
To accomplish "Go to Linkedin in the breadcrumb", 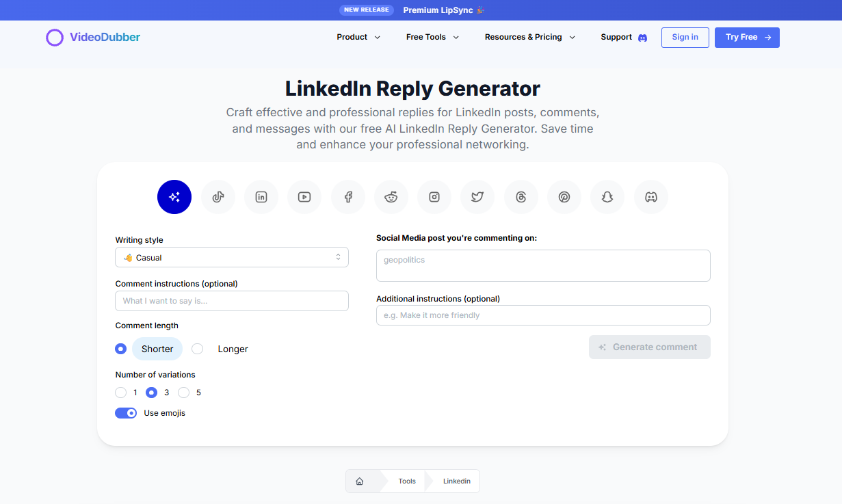I will tap(457, 481).
